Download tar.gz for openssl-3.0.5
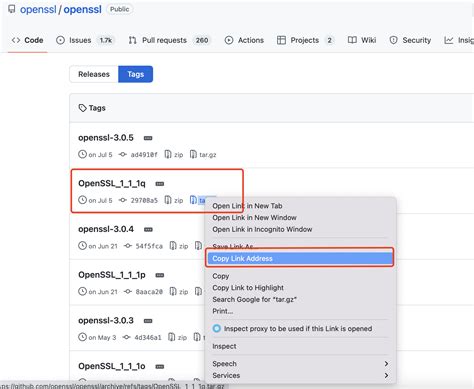Screen dimensions: 474x389 [x=203, y=155]
